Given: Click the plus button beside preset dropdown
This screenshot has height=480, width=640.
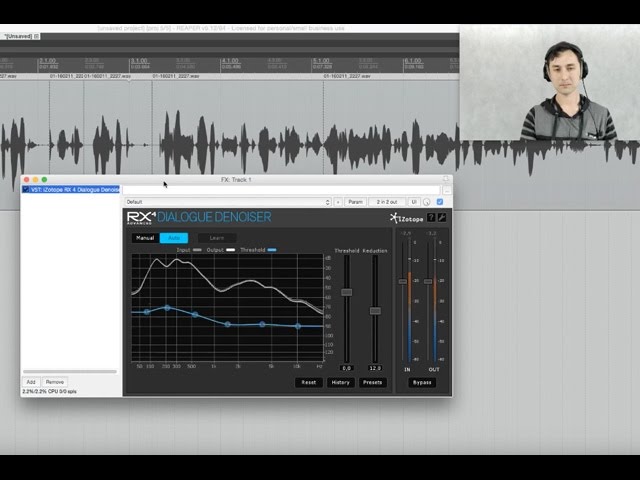Looking at the screenshot, I should click(x=338, y=202).
